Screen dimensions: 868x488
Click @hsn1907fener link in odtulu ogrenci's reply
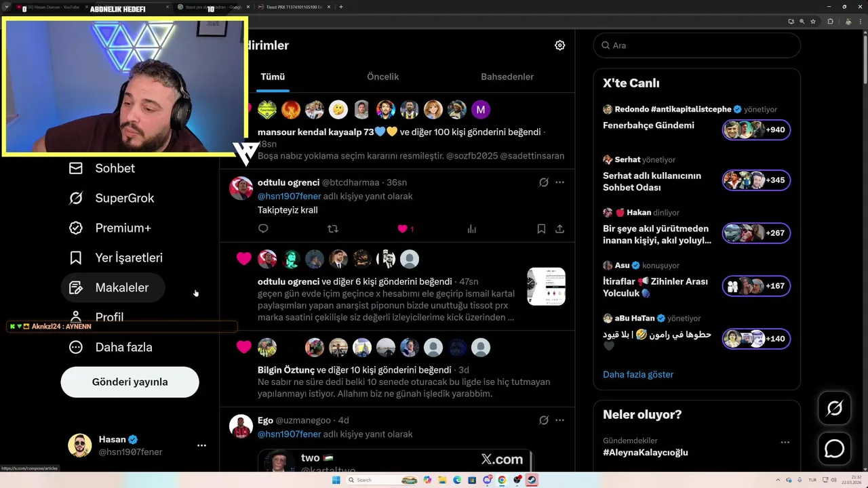tap(289, 197)
